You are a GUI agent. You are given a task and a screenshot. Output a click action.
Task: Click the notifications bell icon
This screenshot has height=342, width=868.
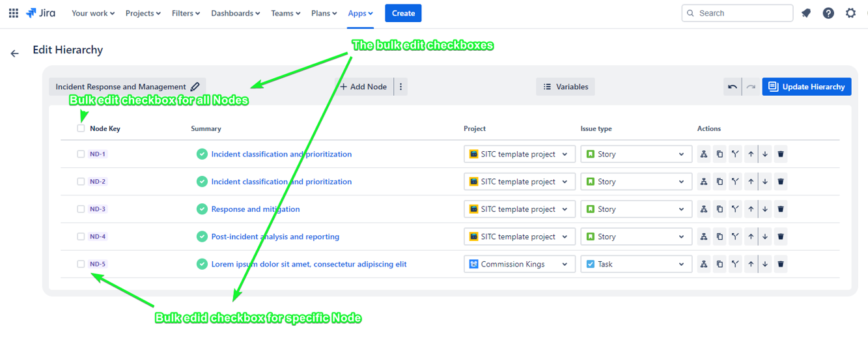click(806, 13)
